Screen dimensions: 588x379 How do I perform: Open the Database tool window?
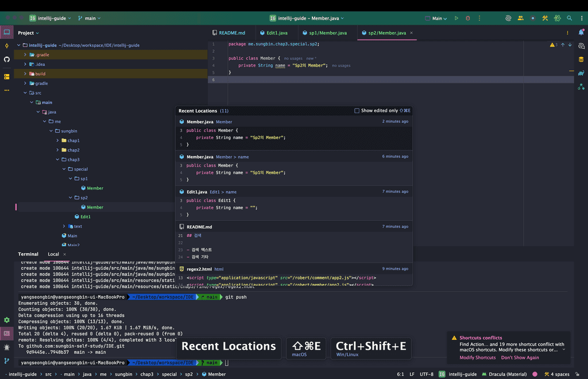(x=581, y=59)
